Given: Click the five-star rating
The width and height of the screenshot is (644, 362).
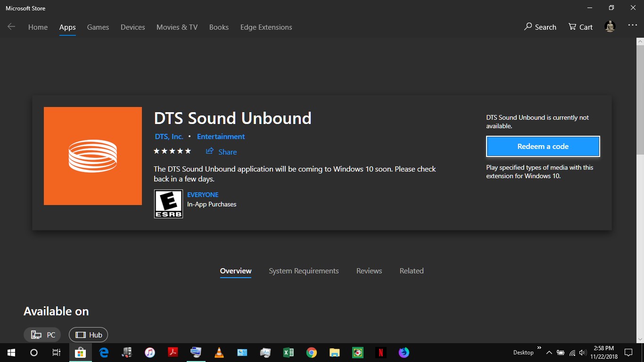Looking at the screenshot, I should (172, 151).
